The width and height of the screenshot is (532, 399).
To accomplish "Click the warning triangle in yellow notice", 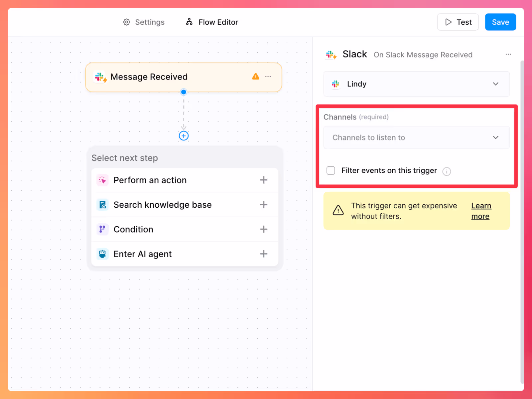I will tap(338, 210).
